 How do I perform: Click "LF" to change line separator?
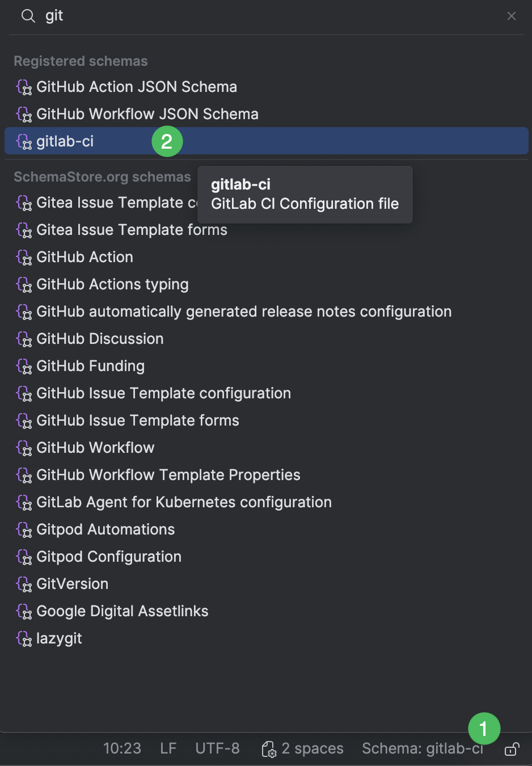tap(168, 748)
